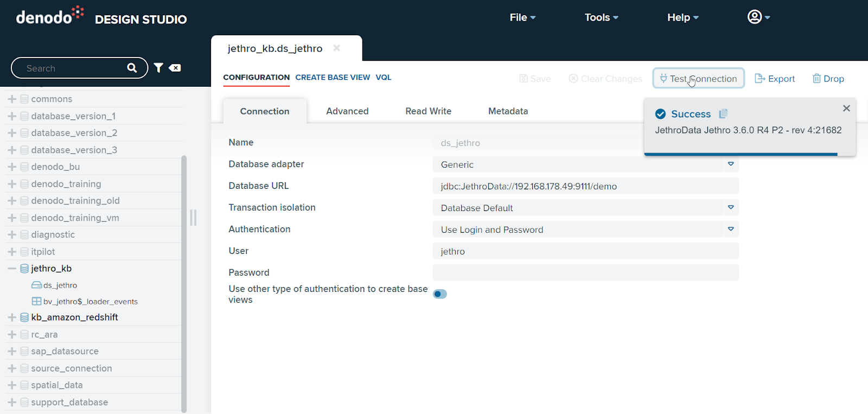
Task: Click the rc_ara database icon
Action: point(24,335)
